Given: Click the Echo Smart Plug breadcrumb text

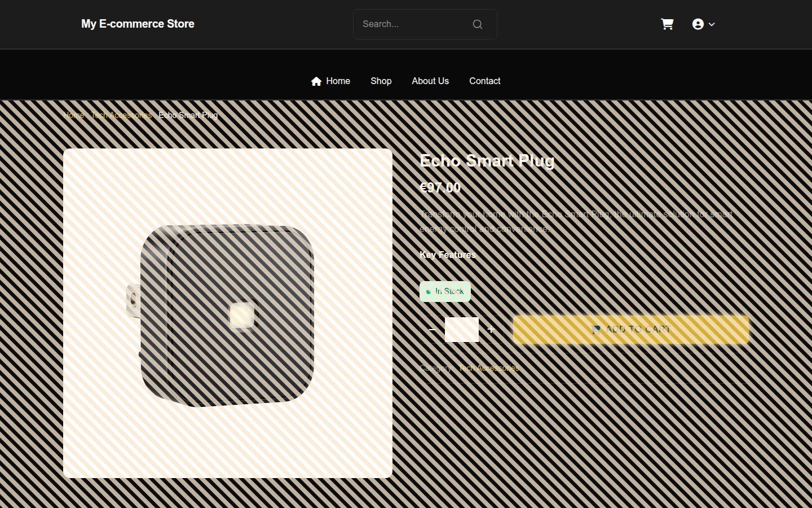Looking at the screenshot, I should pyautogui.click(x=188, y=115).
